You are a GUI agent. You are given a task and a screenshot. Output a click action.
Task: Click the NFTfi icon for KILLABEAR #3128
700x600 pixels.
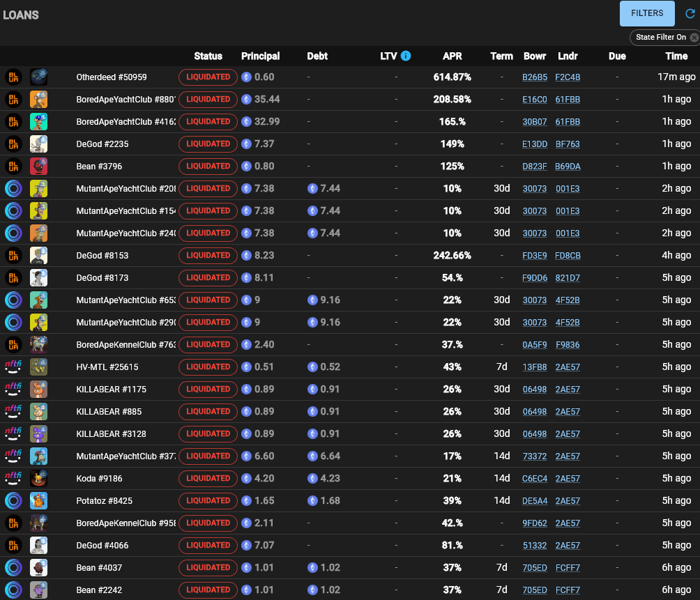(x=13, y=433)
